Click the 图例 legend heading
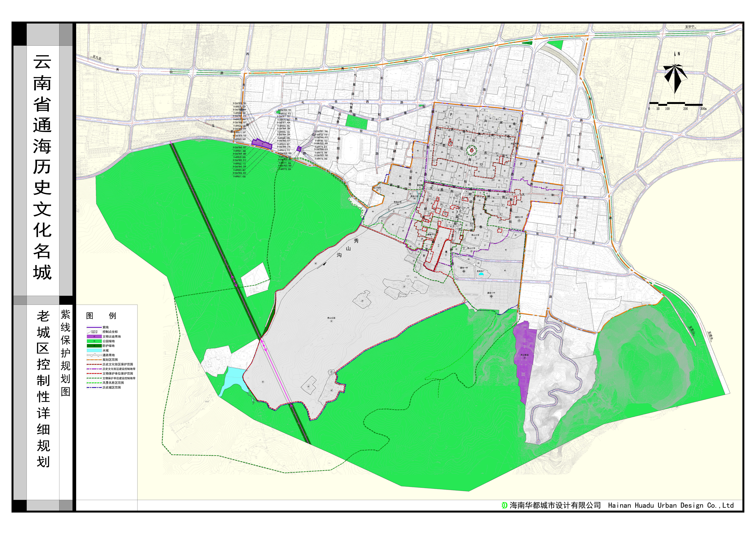 (x=101, y=316)
